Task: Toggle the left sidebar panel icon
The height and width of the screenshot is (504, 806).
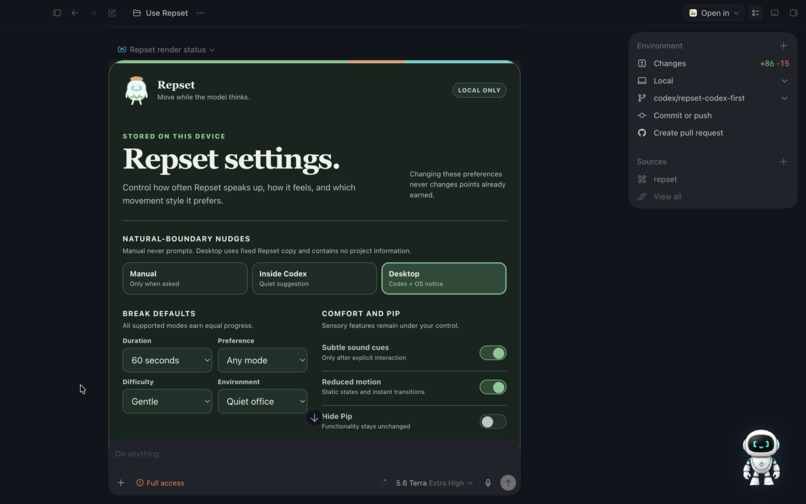Action: coord(57,13)
